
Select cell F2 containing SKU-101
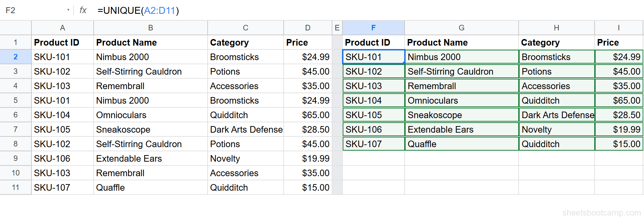tap(373, 57)
